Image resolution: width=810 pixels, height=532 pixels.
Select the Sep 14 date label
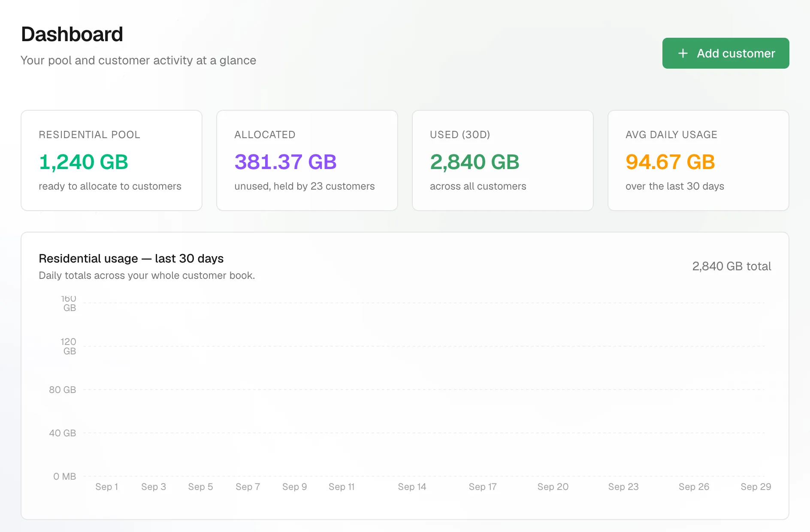[x=412, y=487]
